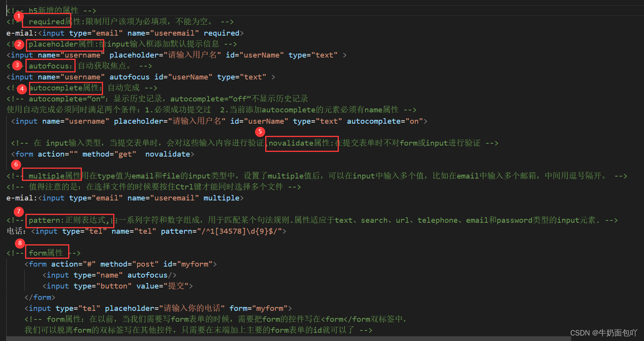Click placeholder="请输入用户名" in the first username input
This screenshot has height=341, width=644.
point(165,55)
